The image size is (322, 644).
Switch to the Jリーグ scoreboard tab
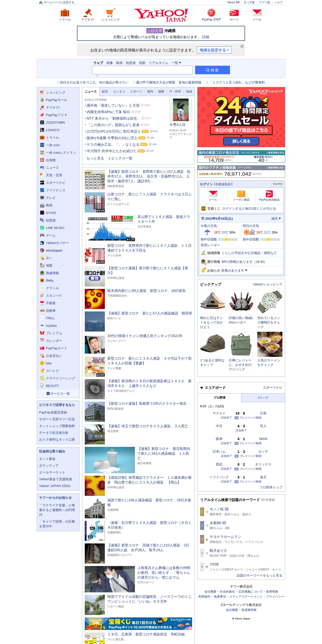263,397
